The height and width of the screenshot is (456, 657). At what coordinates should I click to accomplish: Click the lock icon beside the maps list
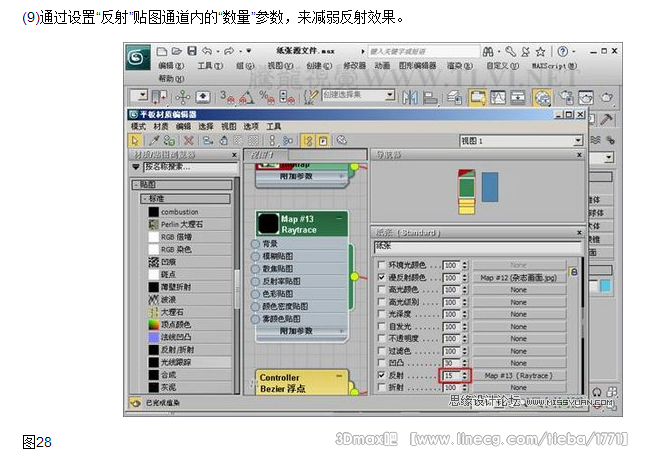(574, 272)
